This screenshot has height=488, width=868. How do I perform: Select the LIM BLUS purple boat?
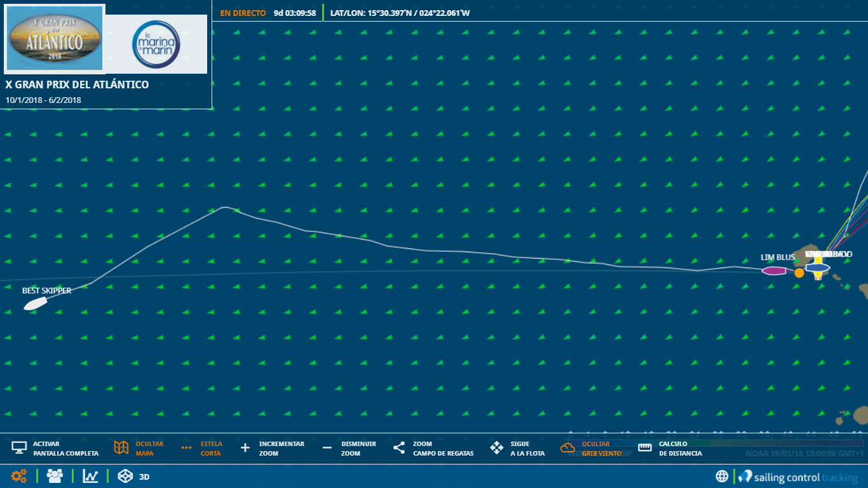click(775, 271)
